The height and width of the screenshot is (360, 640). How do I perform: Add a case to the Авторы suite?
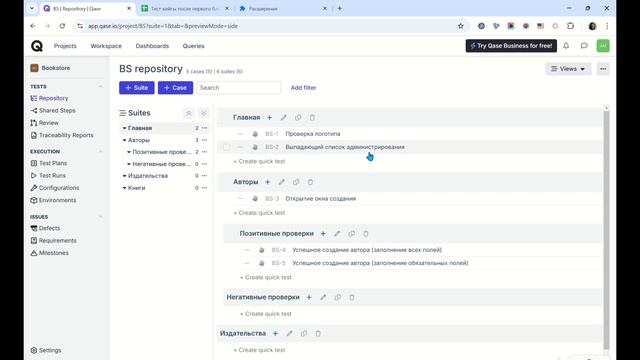[267, 182]
